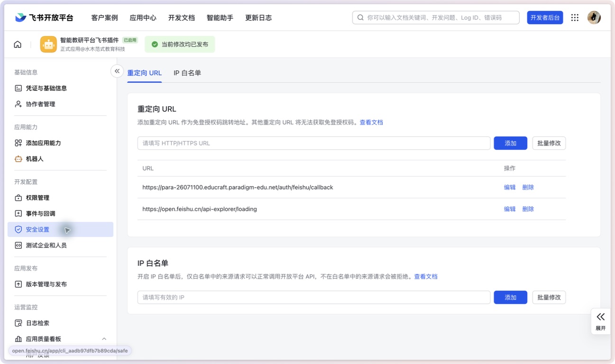Click the 版本管理与发布 upload icon
This screenshot has width=615, height=364.
tap(18, 284)
